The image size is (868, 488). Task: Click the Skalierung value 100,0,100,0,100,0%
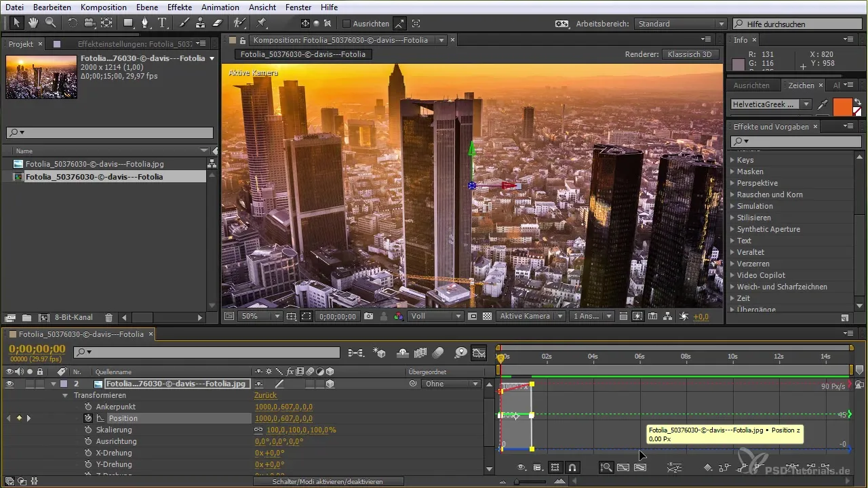pyautogui.click(x=301, y=430)
